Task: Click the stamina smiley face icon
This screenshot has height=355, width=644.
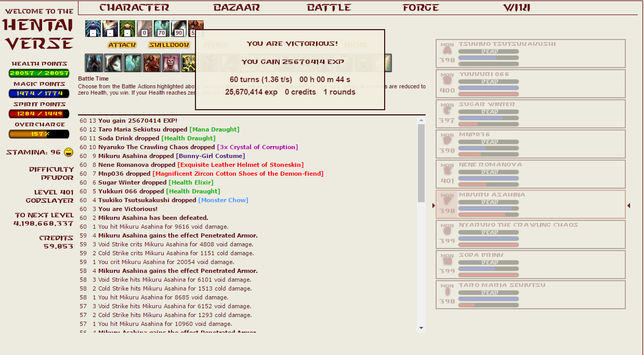Action: coord(69,152)
